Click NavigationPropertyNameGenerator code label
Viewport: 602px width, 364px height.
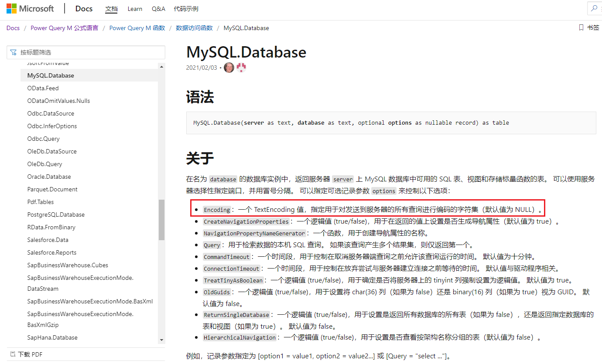[254, 233]
